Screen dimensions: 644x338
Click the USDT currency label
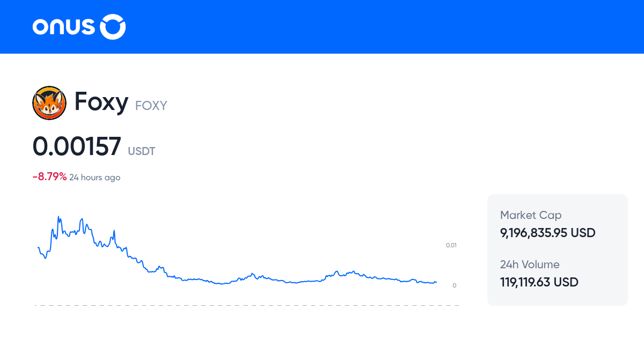(141, 151)
